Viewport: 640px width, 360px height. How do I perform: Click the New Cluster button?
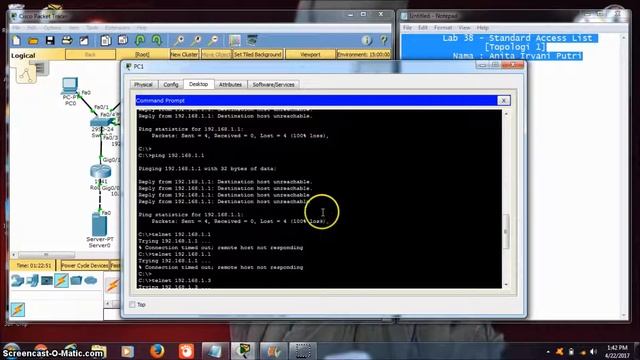pyautogui.click(x=184, y=54)
